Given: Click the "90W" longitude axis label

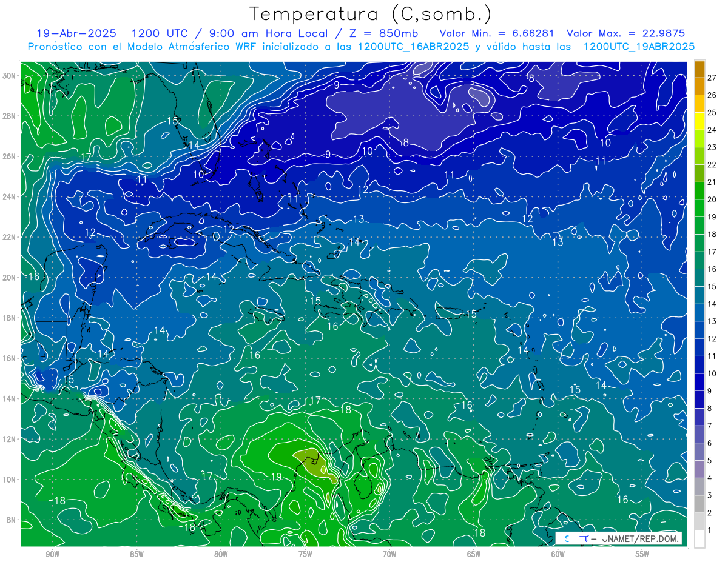Looking at the screenshot, I should point(52,554).
